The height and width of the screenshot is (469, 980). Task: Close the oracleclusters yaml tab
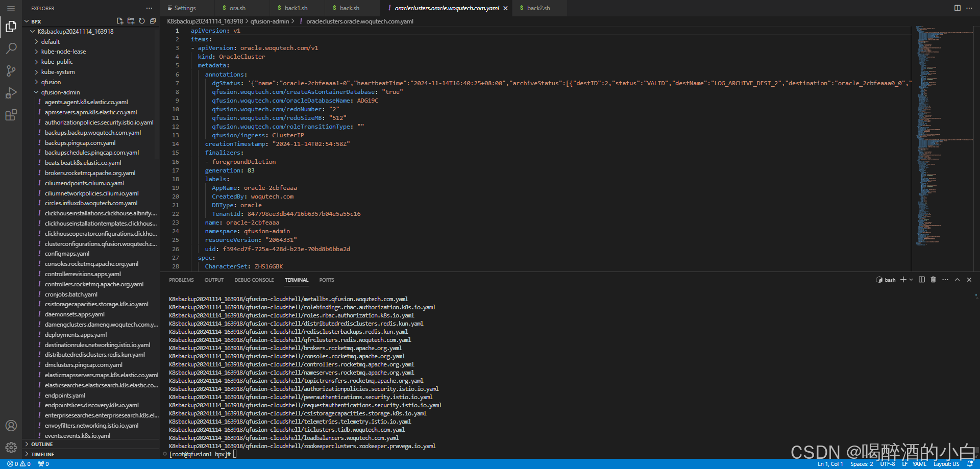[505, 8]
